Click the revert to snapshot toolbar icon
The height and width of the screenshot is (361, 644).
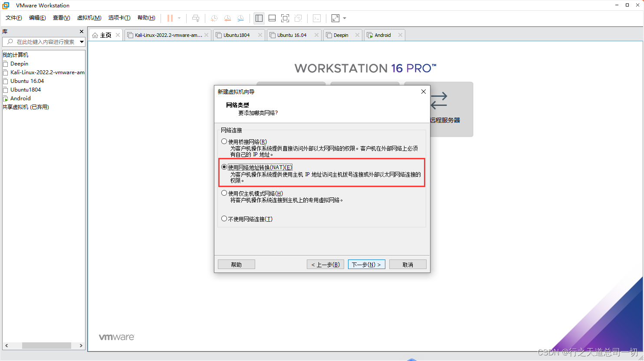(x=227, y=18)
